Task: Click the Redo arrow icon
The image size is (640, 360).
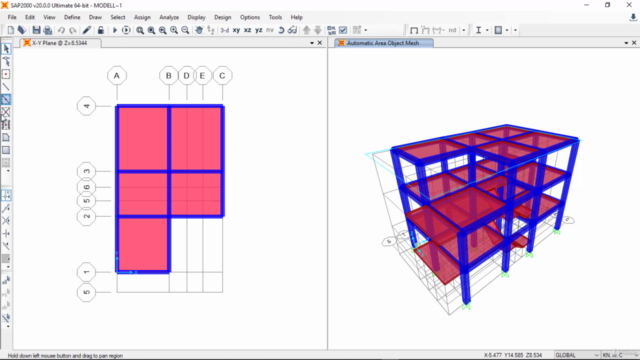Action: (73, 30)
